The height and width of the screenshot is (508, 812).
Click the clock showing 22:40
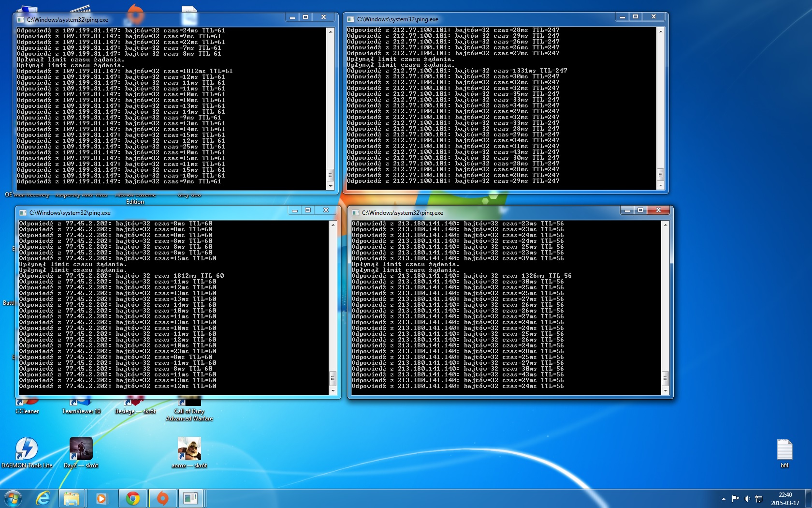click(785, 499)
